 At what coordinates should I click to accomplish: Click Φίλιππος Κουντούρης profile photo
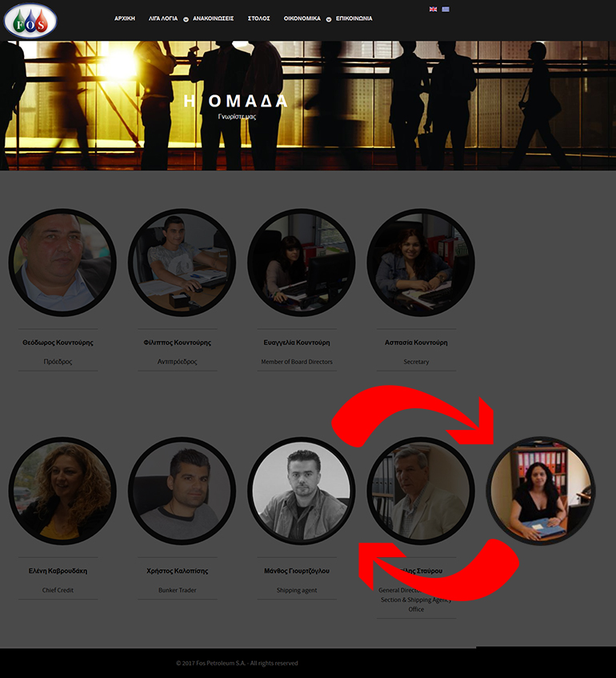pyautogui.click(x=182, y=263)
